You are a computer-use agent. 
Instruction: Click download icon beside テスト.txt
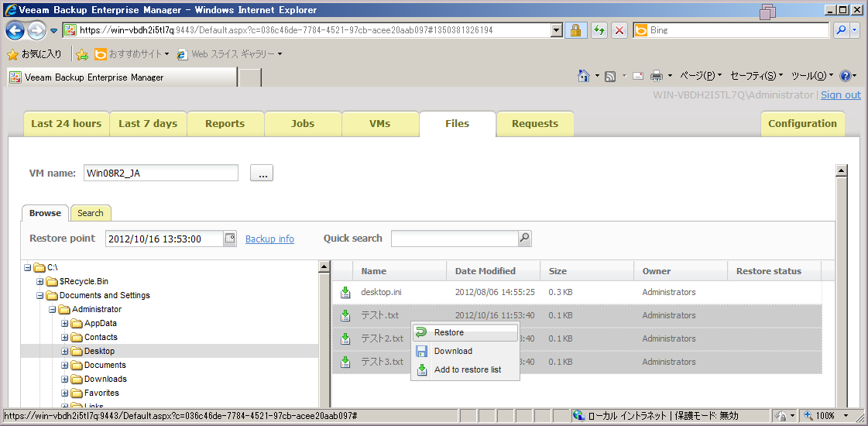[345, 315]
